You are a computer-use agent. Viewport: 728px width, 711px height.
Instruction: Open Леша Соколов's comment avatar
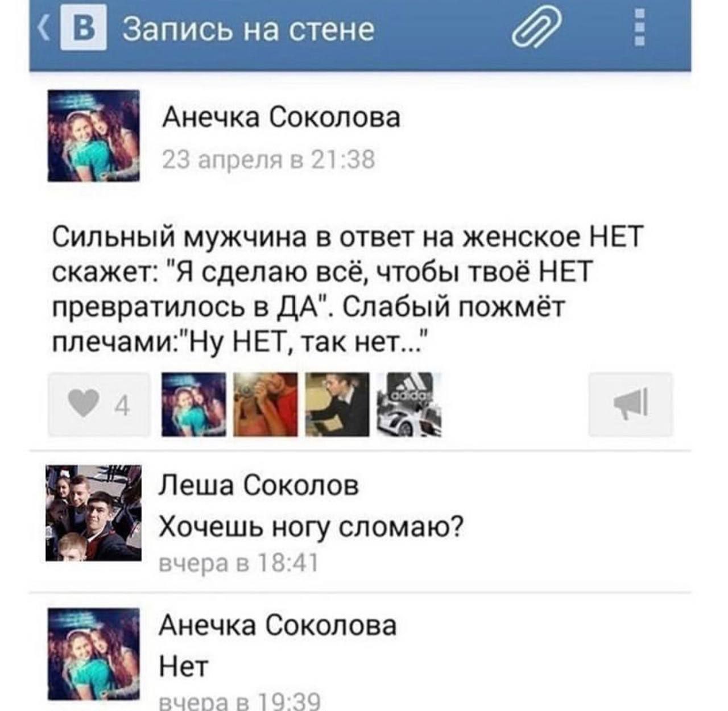pyautogui.click(x=93, y=513)
